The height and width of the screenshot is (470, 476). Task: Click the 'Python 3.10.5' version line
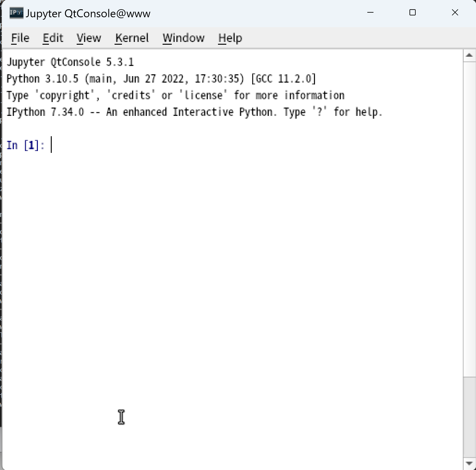point(161,79)
